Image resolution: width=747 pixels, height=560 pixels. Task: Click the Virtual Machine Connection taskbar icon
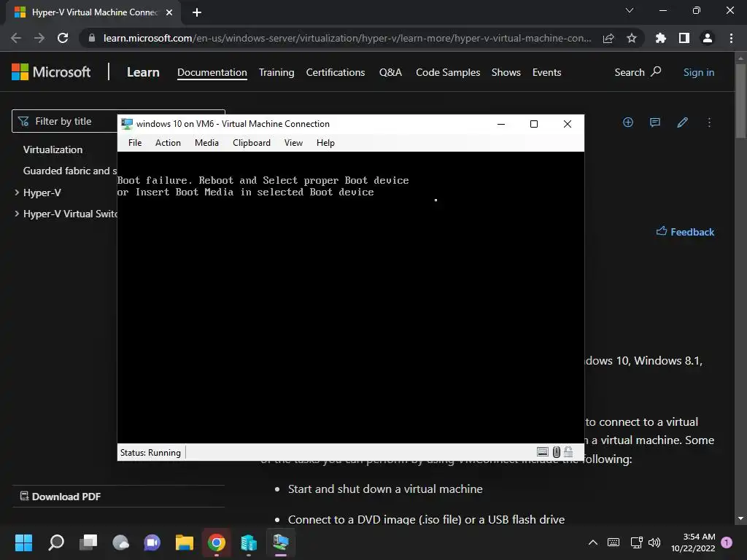tap(281, 542)
